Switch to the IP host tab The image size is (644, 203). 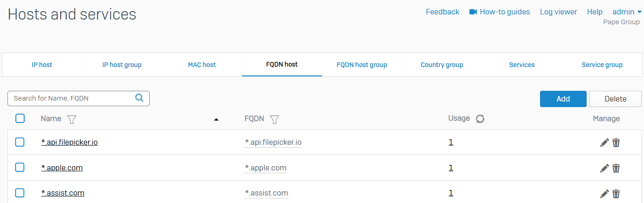tap(42, 65)
